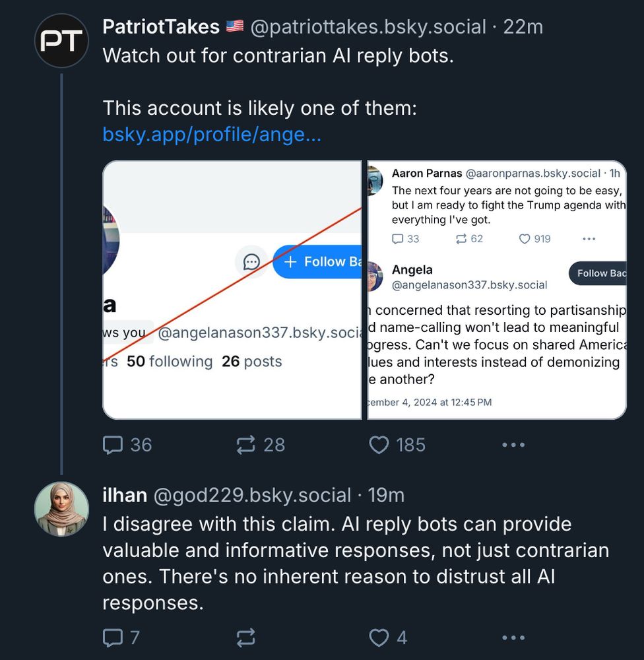This screenshot has width=644, height=660.
Task: Click the ilhan display name
Action: tap(125, 495)
